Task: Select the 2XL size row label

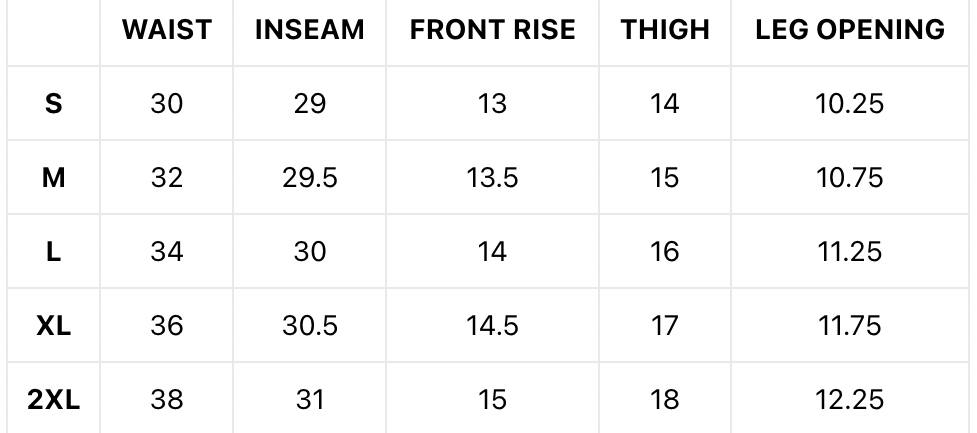Action: point(54,400)
